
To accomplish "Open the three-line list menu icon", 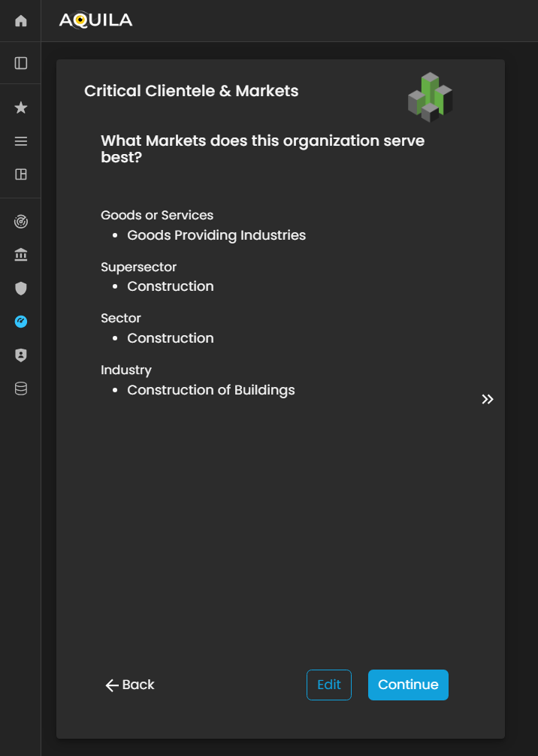I will [x=21, y=141].
